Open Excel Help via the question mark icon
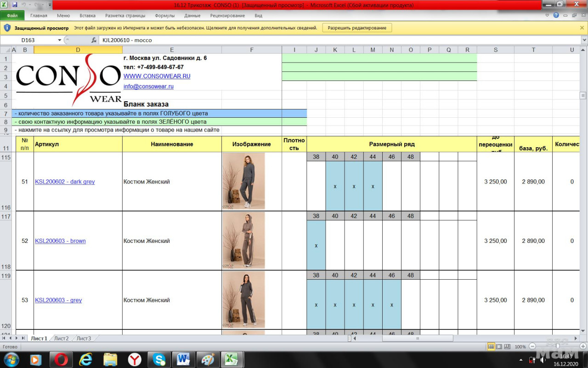Screen dimensions: 588x368 556,15
